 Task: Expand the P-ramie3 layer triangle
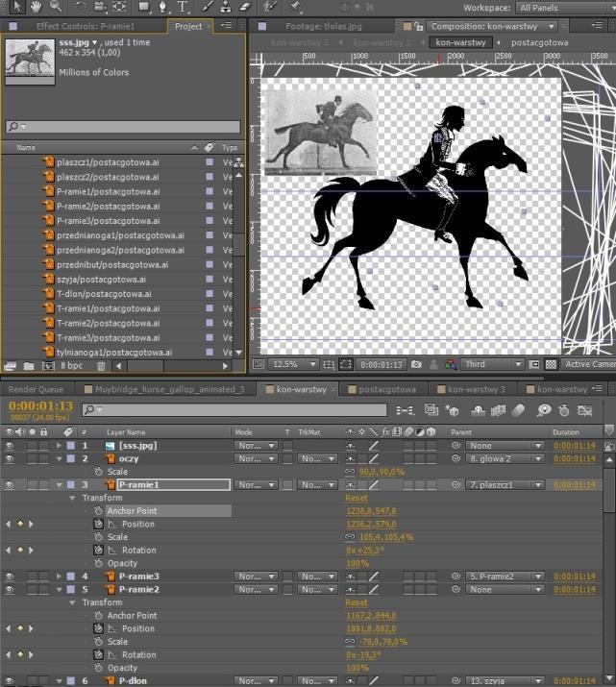point(59,577)
